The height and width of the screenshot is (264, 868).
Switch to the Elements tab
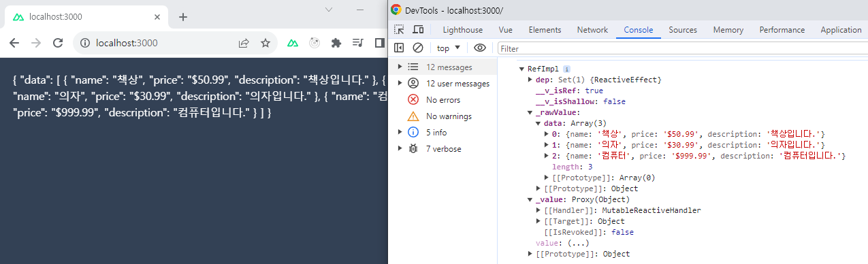tap(545, 30)
